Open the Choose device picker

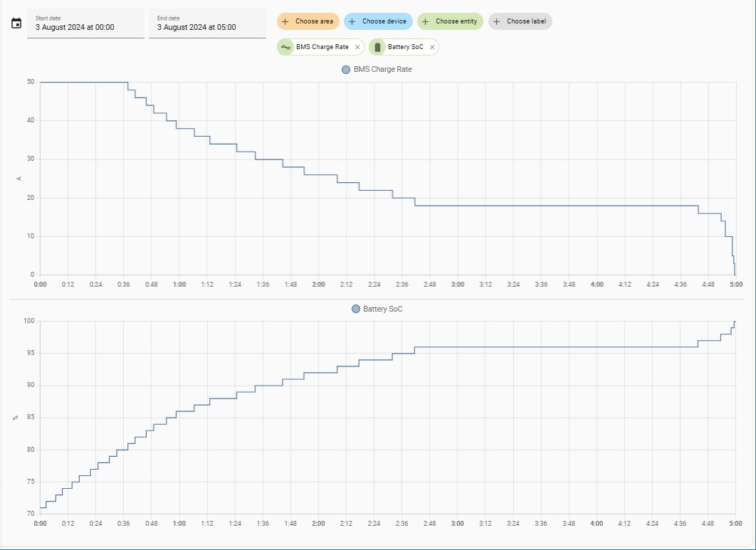pos(378,21)
